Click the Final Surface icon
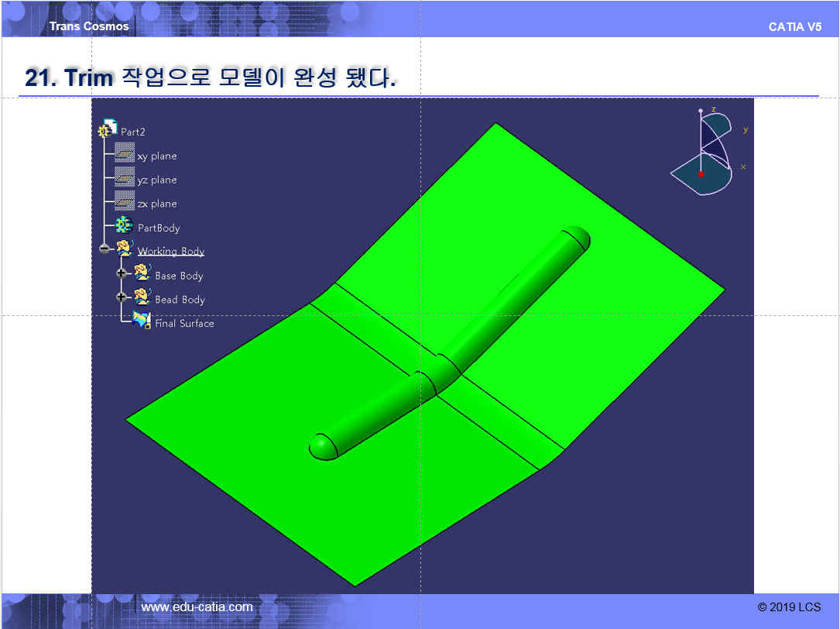 click(x=142, y=321)
